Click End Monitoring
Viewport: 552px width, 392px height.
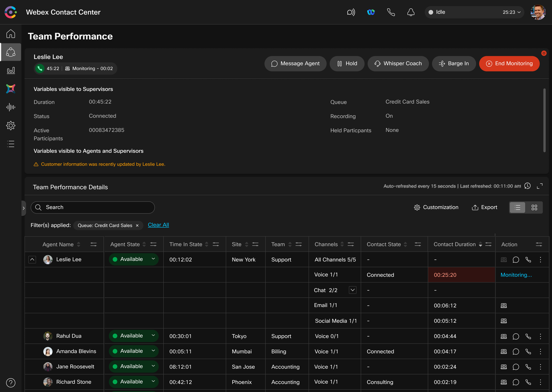tap(509, 64)
